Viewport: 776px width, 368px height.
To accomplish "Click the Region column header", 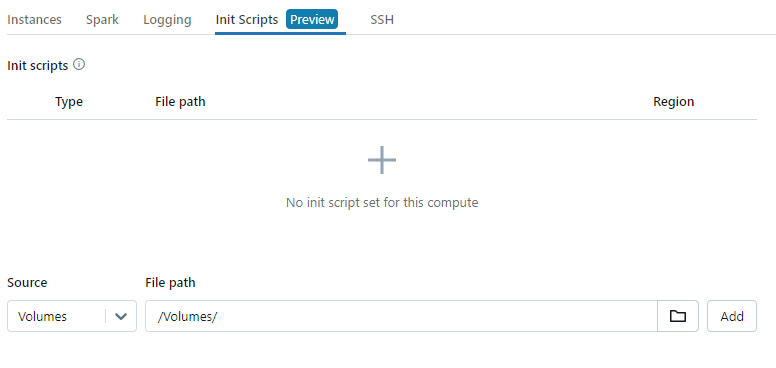I will coord(674,102).
